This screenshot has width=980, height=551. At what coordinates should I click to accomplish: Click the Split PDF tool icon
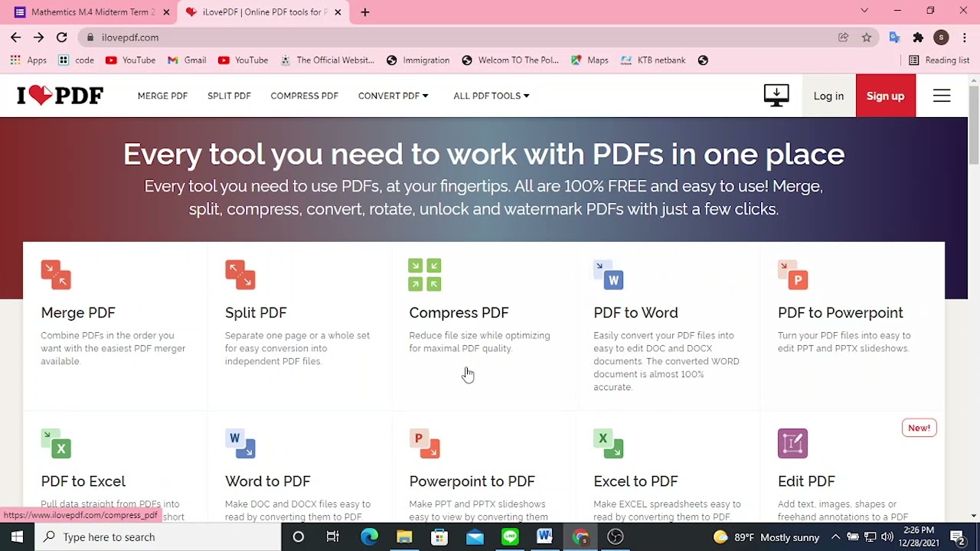[240, 275]
